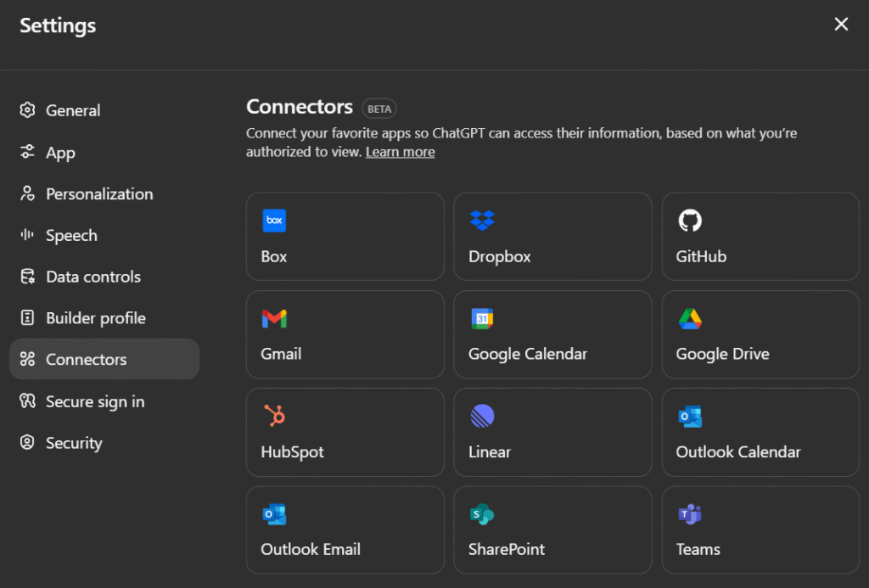The height and width of the screenshot is (588, 869).
Task: Click the Gmail envelope icon
Action: pyautogui.click(x=274, y=319)
